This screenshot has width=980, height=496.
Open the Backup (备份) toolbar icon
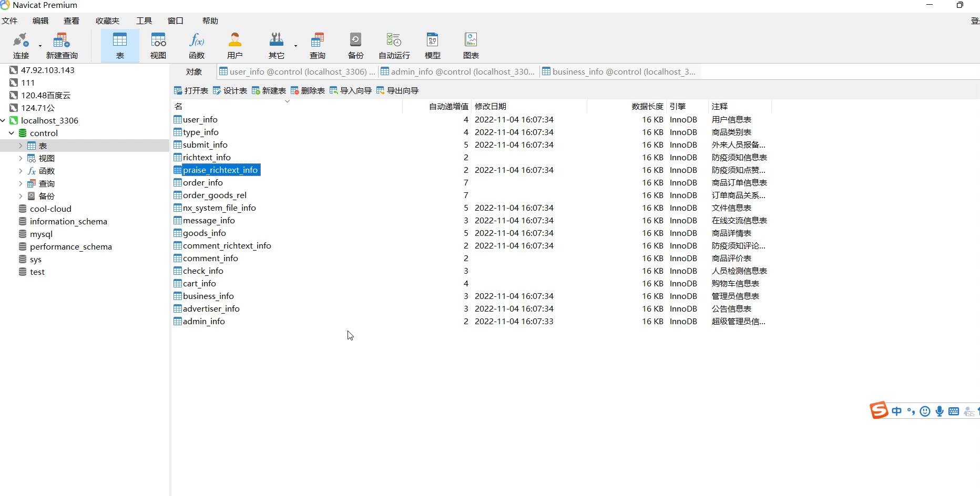[x=355, y=46]
